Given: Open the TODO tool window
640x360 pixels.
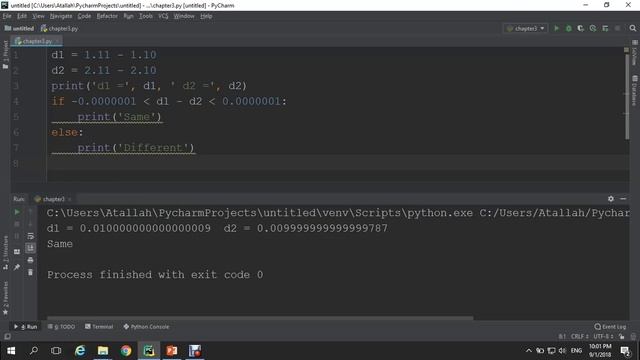Looking at the screenshot, I should point(61,327).
